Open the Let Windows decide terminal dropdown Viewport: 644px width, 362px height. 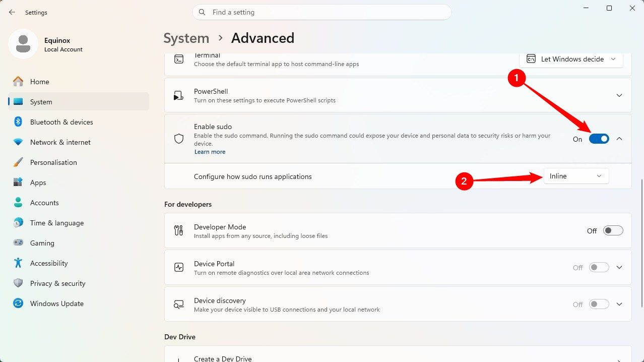(571, 59)
